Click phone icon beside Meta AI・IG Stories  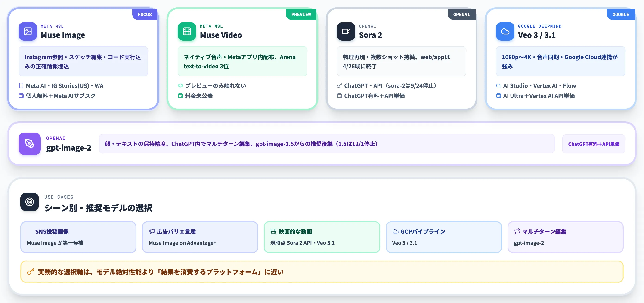(21, 86)
